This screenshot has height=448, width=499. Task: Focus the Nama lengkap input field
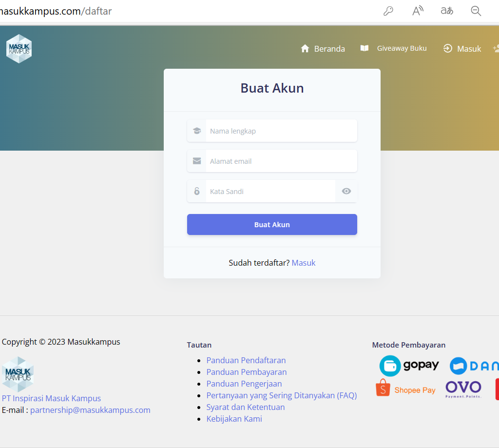click(281, 131)
